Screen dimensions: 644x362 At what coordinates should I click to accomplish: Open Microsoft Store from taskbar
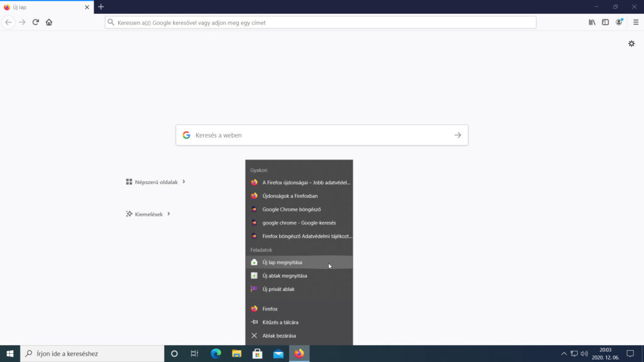[257, 353]
